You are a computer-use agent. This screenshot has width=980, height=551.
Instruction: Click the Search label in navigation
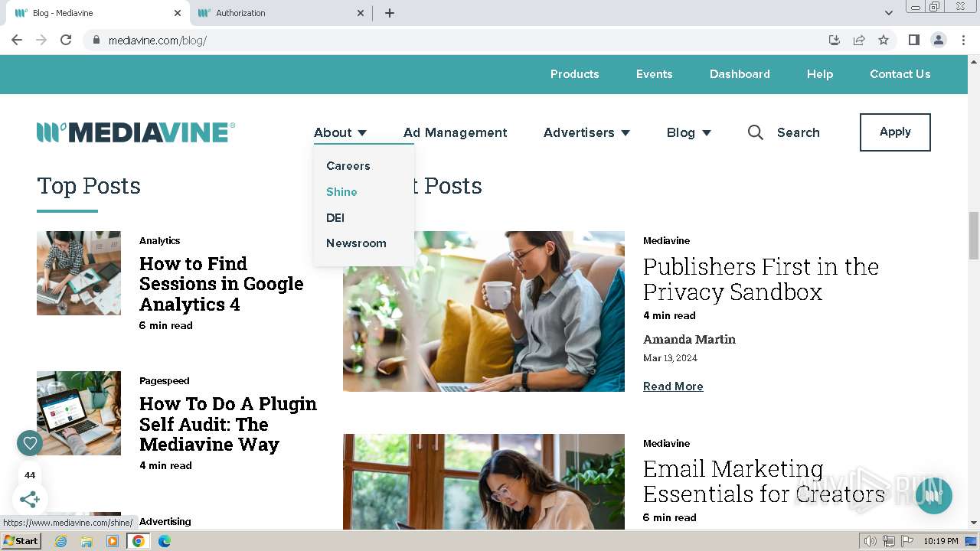coord(799,132)
